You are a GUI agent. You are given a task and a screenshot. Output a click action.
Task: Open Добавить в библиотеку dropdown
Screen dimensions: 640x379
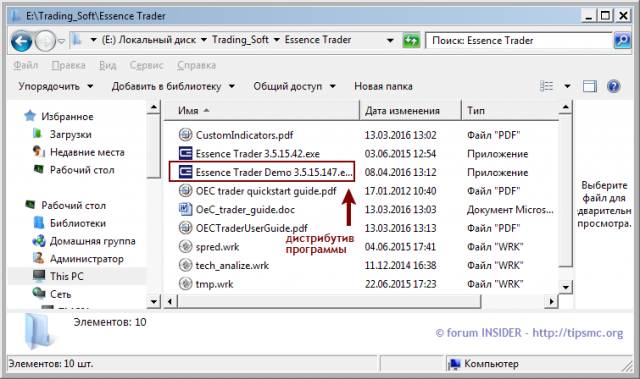pyautogui.click(x=173, y=86)
